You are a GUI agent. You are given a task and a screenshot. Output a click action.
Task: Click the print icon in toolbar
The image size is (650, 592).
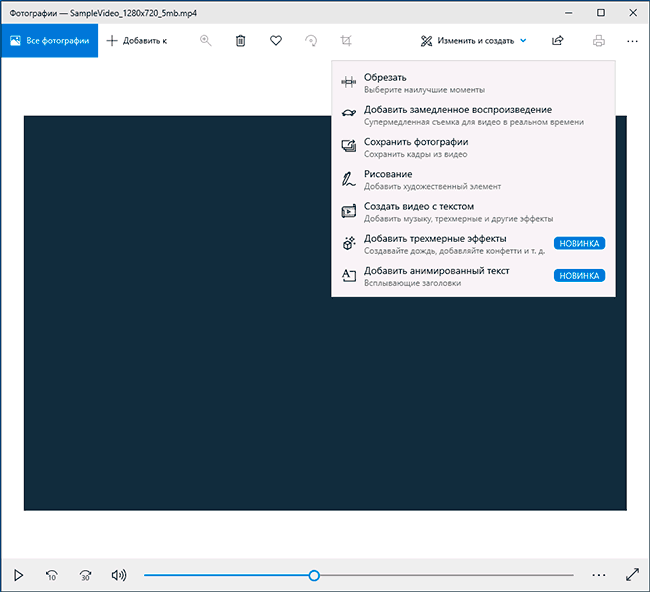[x=599, y=41]
